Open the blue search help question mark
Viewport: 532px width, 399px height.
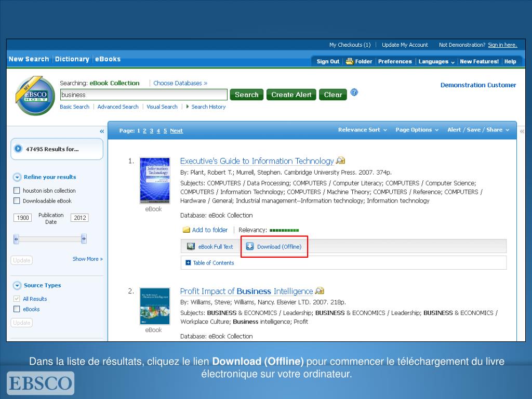354,92
